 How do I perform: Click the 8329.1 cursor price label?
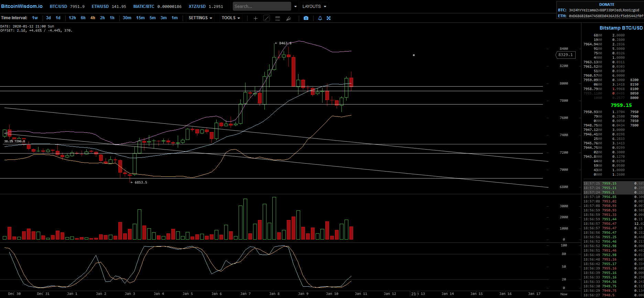click(x=566, y=55)
